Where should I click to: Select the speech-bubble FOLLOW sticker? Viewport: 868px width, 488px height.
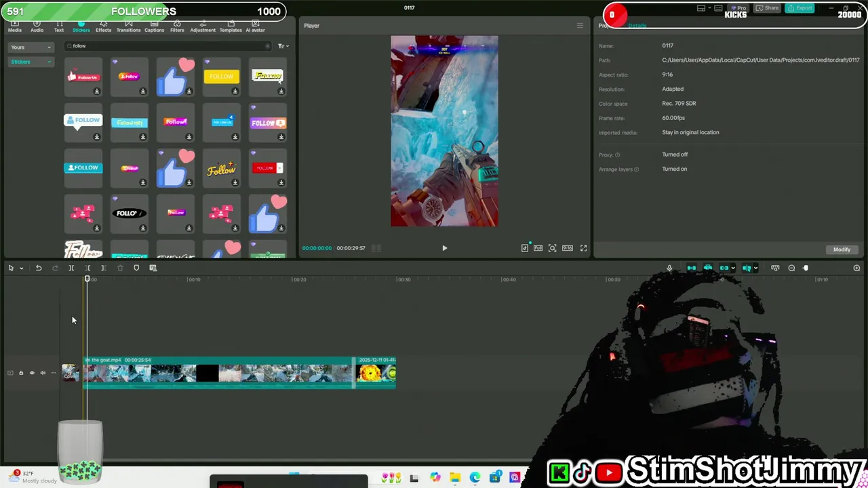coord(83,121)
